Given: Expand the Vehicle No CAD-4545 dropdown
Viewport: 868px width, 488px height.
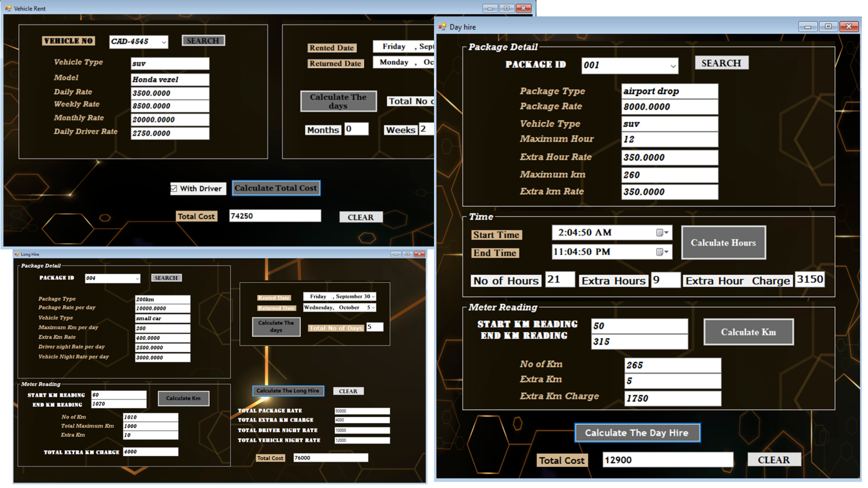Looking at the screenshot, I should [x=164, y=42].
